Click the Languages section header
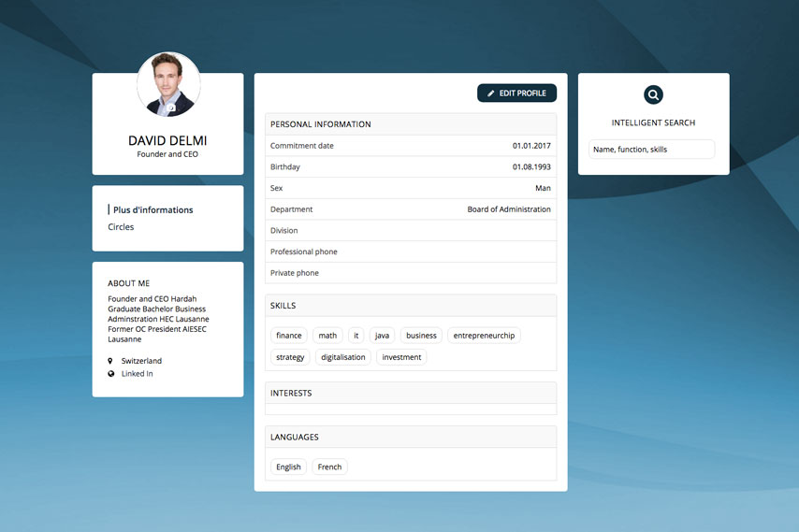The height and width of the screenshot is (532, 799). [x=411, y=437]
